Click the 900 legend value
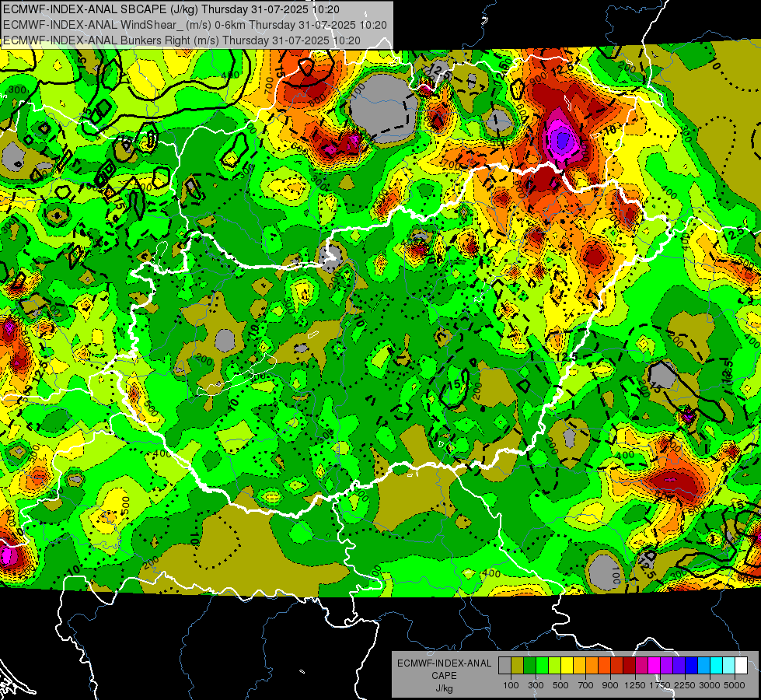761x700 pixels. tap(610, 685)
